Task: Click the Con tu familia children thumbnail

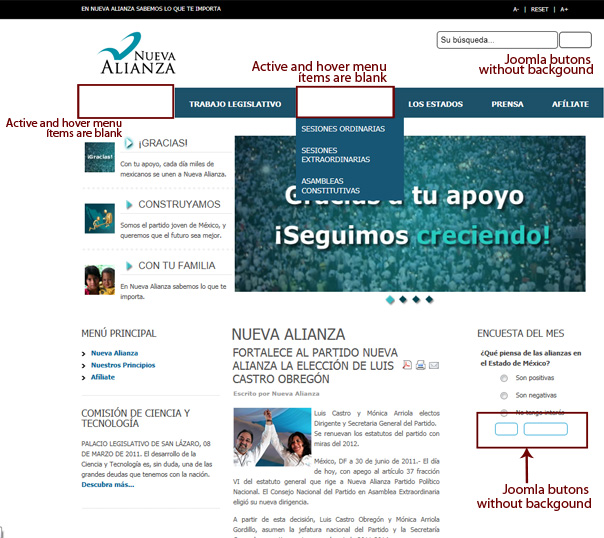Action: click(100, 280)
